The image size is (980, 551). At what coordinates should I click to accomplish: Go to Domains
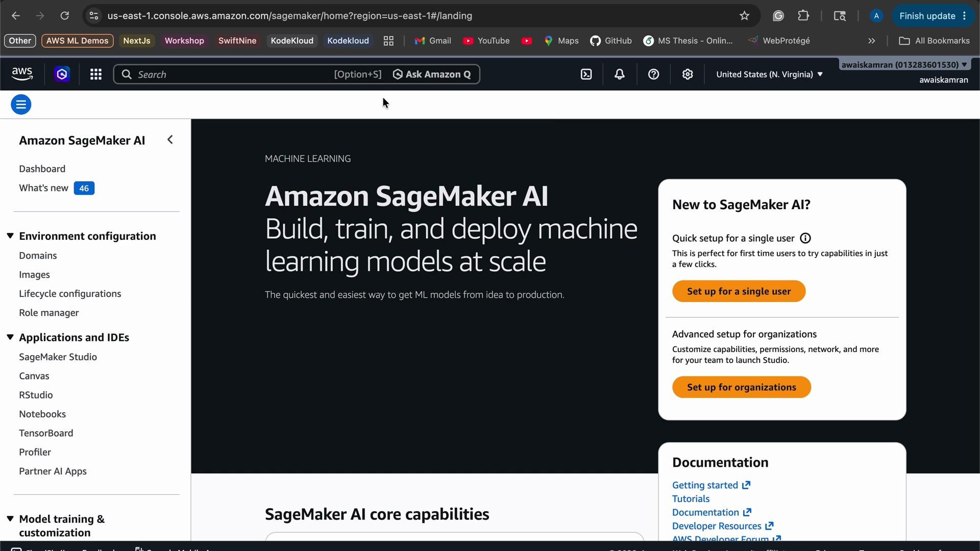coord(38,256)
